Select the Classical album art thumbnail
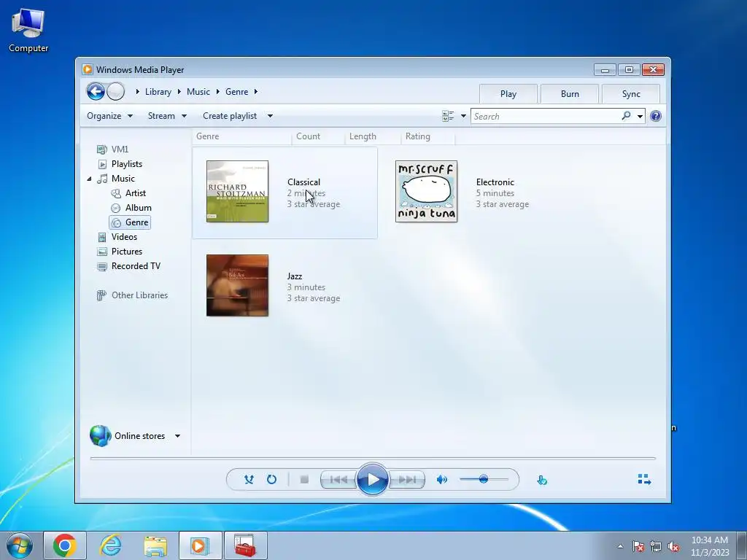 [x=237, y=192]
